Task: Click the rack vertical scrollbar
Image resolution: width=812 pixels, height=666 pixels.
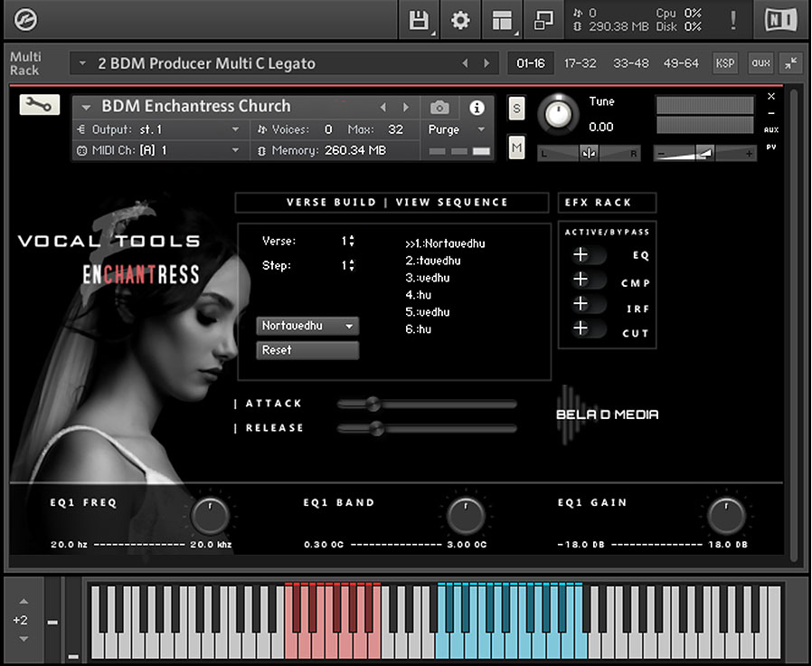Action: [x=795, y=325]
